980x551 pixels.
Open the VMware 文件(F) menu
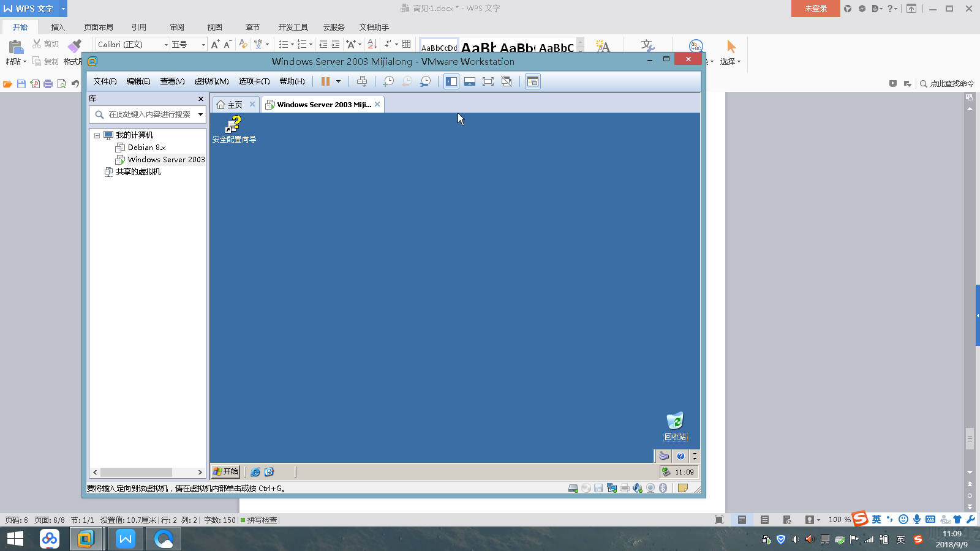coord(105,81)
